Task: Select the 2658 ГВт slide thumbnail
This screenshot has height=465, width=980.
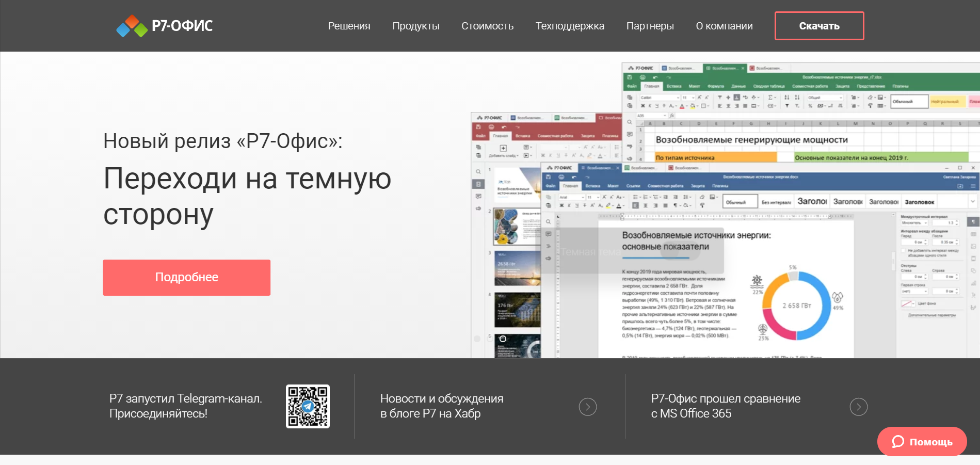Action: coord(517,268)
